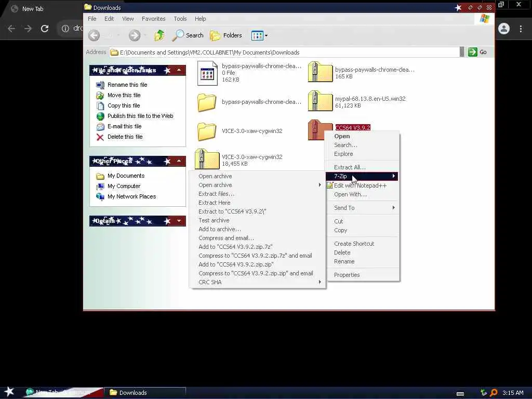Click Chrome reload button in browser window

tap(45, 29)
